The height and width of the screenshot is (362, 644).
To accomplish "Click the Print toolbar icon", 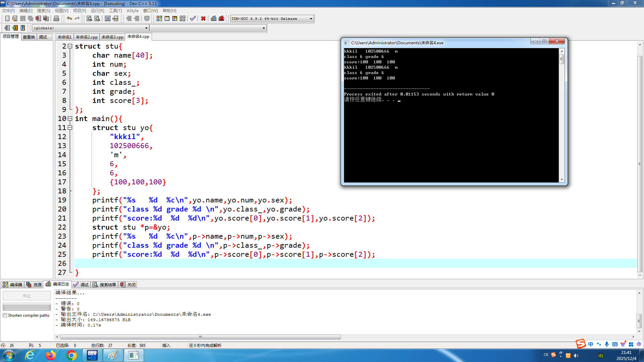I will tap(56, 18).
